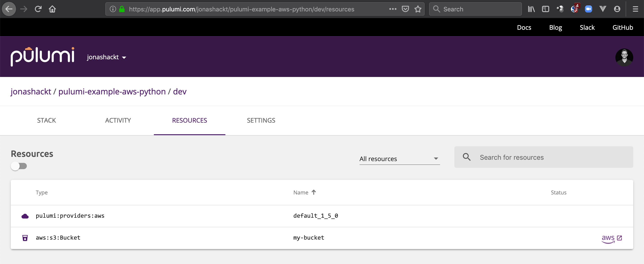This screenshot has height=264, width=644.
Task: Click the jonashackt breadcrumb link
Action: (x=30, y=91)
